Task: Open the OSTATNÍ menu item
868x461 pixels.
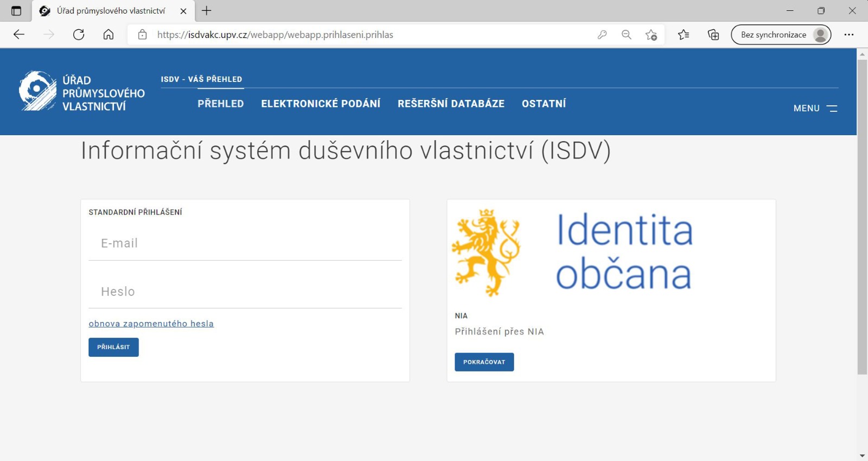Action: tap(544, 104)
